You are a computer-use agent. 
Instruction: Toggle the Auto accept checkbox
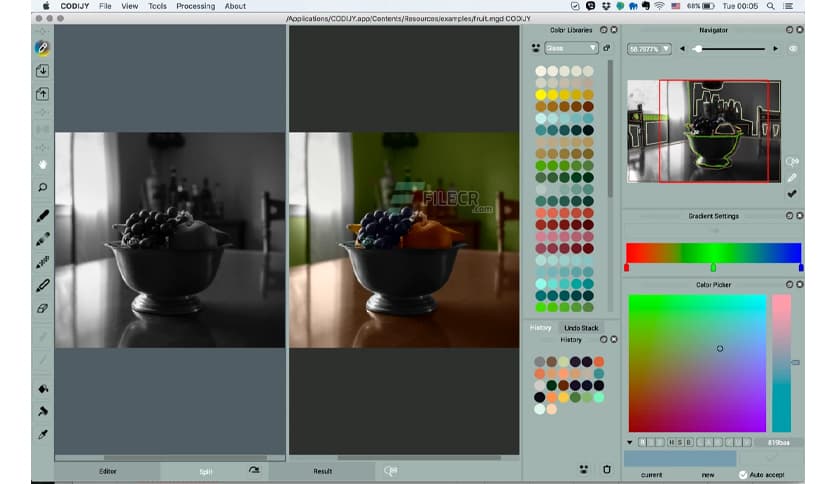743,474
